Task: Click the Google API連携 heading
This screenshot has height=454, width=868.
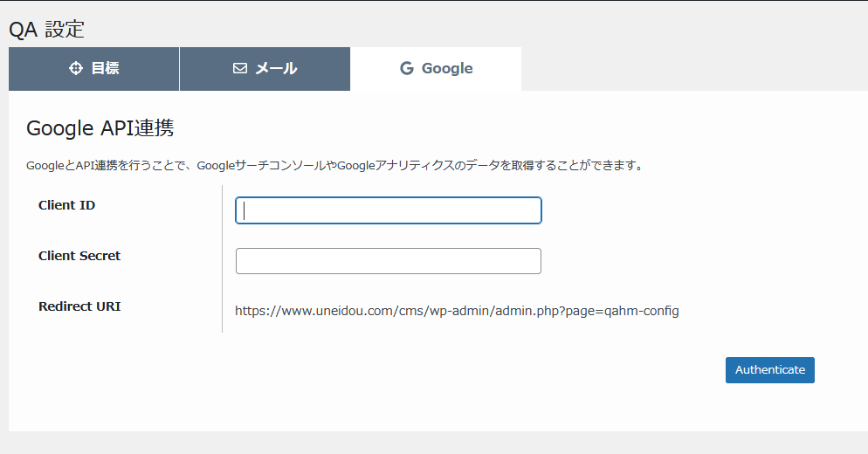Action: tap(100, 127)
